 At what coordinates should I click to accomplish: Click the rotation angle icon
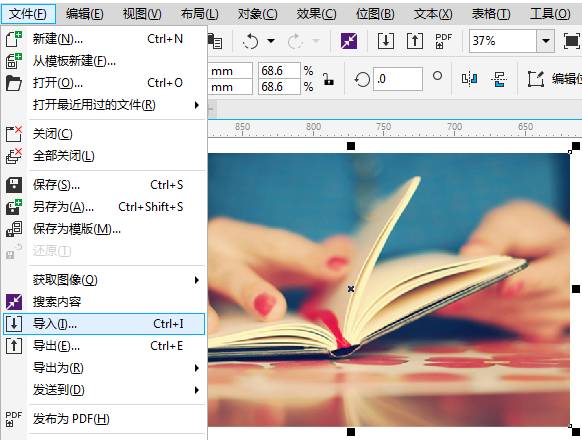[x=362, y=79]
